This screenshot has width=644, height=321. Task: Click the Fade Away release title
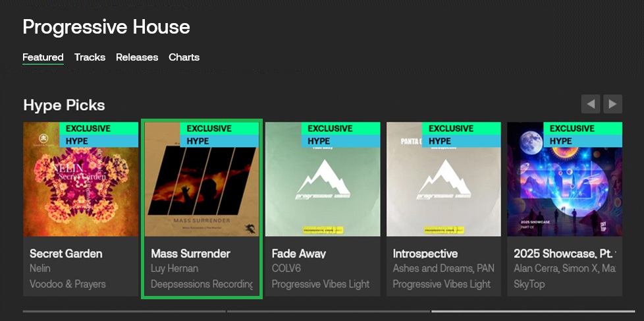click(x=299, y=254)
